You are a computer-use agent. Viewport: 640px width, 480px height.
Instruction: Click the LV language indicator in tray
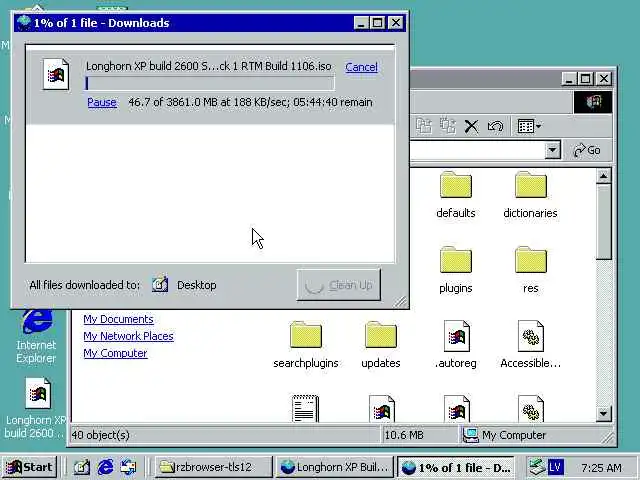pos(556,467)
